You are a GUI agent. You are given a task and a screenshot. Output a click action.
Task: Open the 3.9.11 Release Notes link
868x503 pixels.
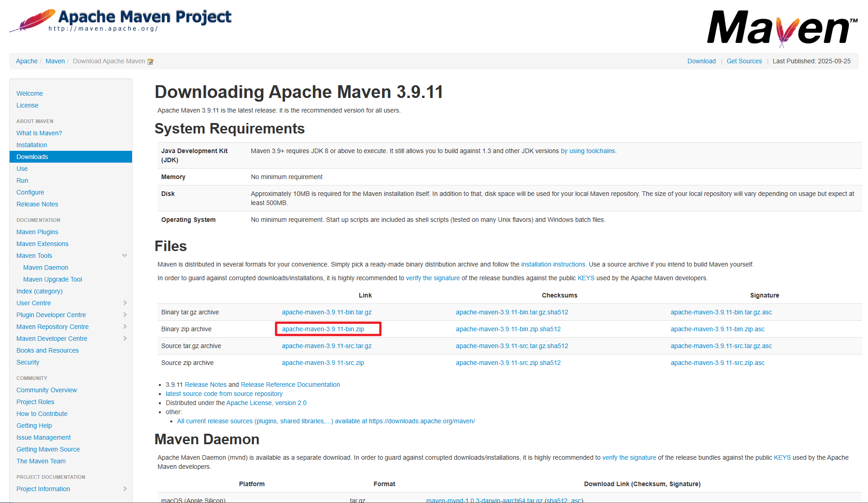[x=205, y=384]
